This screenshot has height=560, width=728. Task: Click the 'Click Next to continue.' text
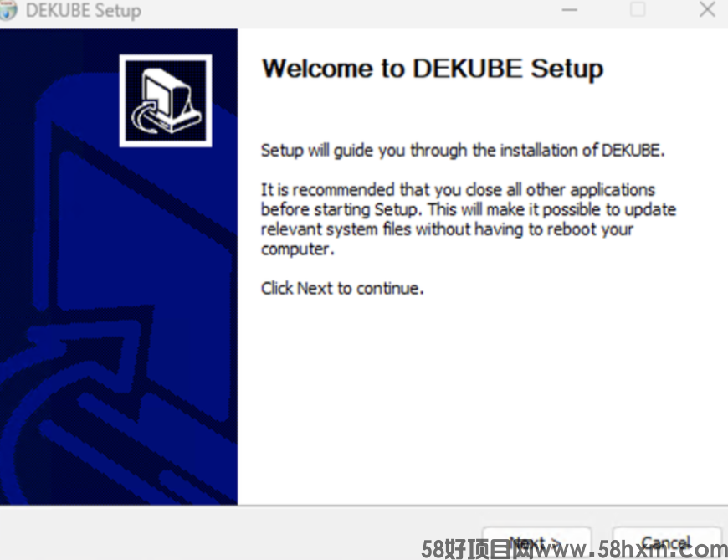tap(342, 288)
